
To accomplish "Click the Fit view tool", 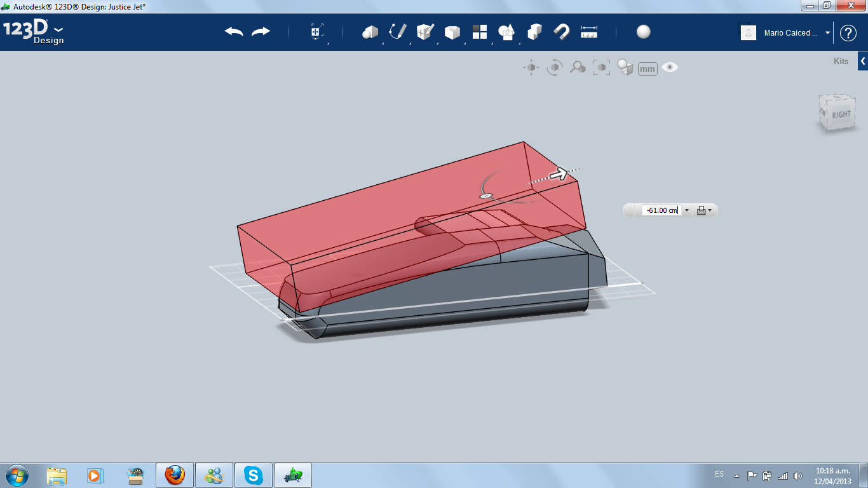I will point(601,67).
